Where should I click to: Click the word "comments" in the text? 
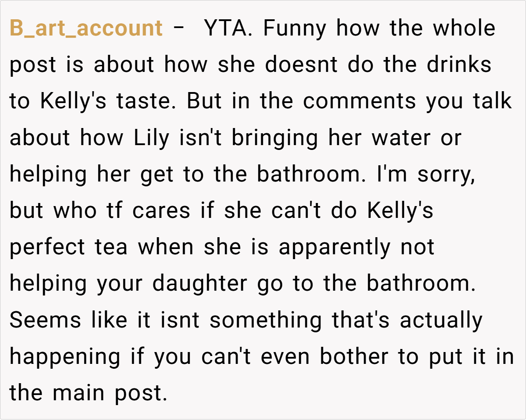(359, 102)
